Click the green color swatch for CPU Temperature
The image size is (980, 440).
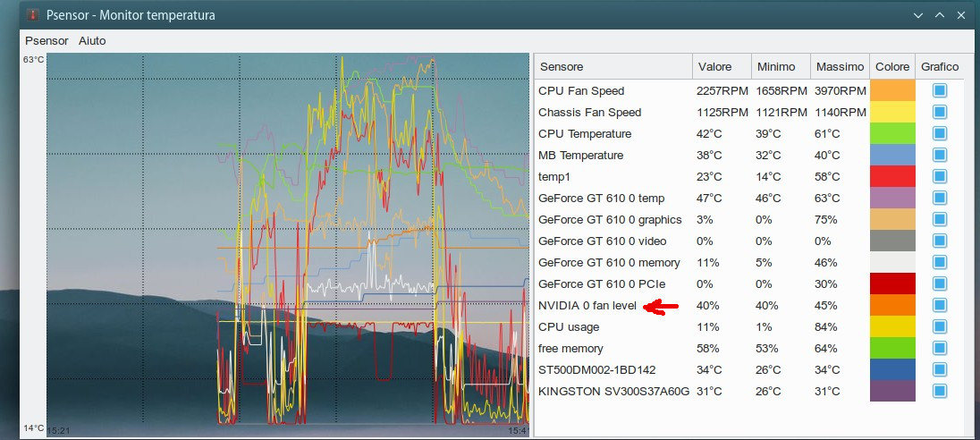[x=892, y=134]
